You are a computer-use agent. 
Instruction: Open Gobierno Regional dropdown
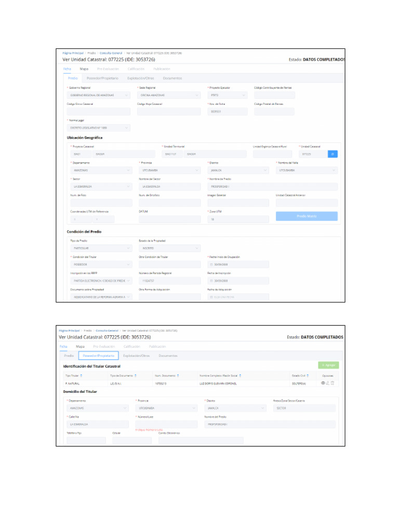(98, 96)
